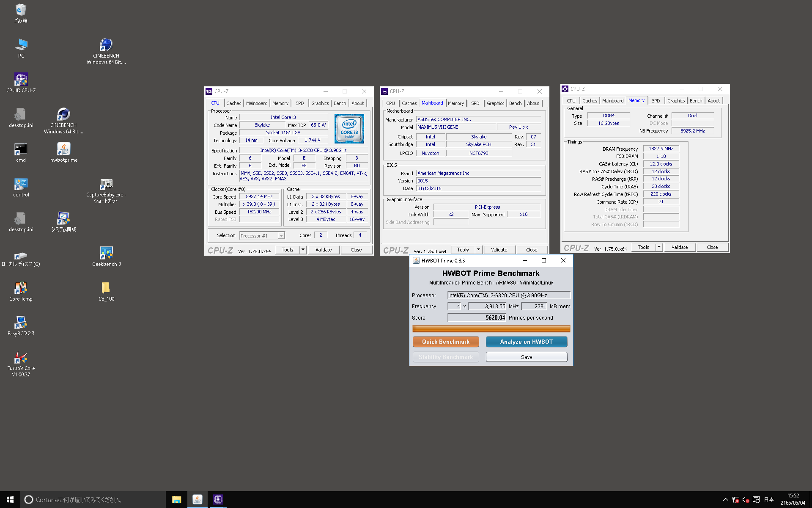The height and width of the screenshot is (508, 812).
Task: Expand Tools dropdown arrow in Memory window
Action: tap(659, 247)
